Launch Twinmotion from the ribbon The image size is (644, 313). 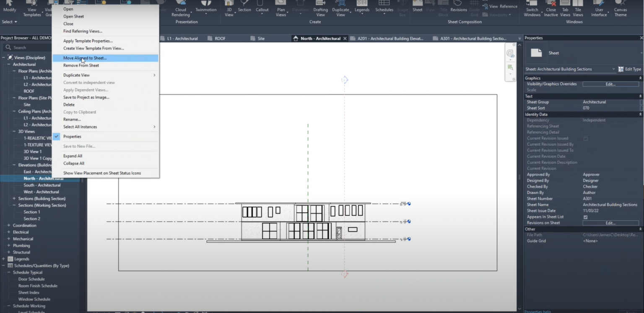pyautogui.click(x=206, y=8)
